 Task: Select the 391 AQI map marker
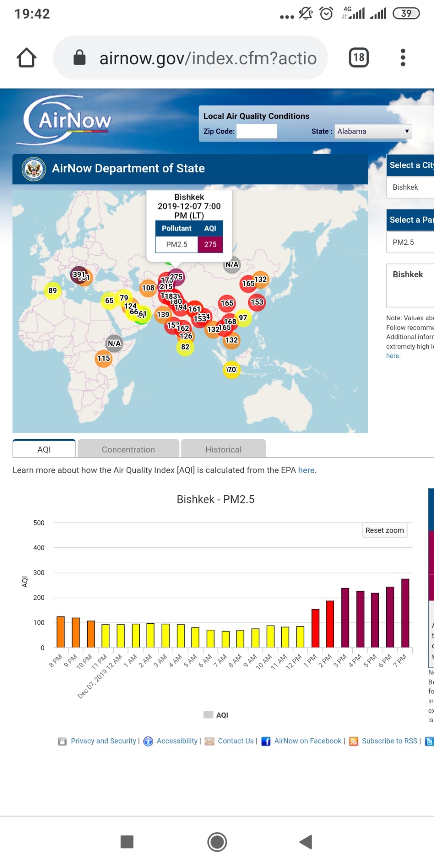click(x=78, y=274)
